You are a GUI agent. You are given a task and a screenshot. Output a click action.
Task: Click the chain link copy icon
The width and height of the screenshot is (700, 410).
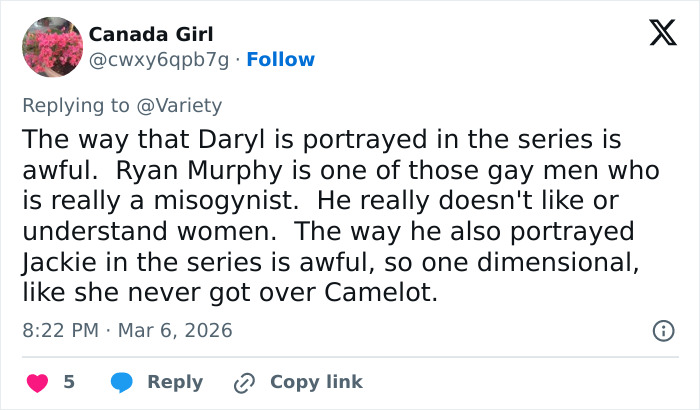(x=245, y=382)
